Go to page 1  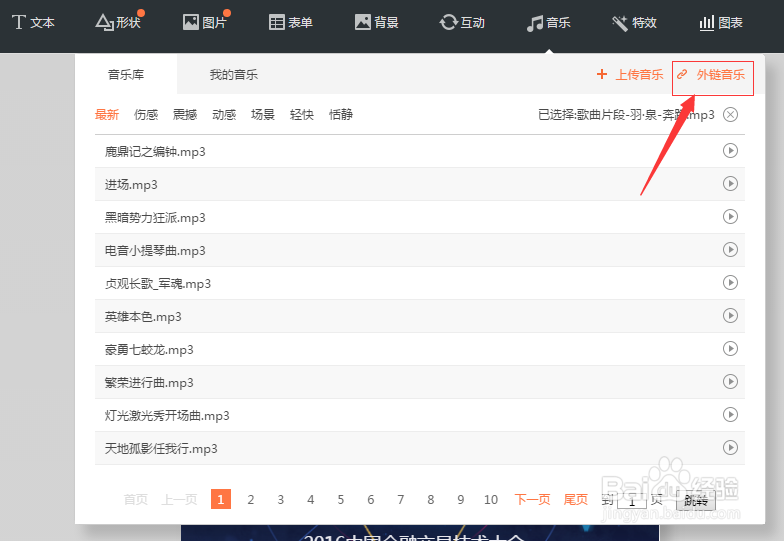pyautogui.click(x=221, y=499)
